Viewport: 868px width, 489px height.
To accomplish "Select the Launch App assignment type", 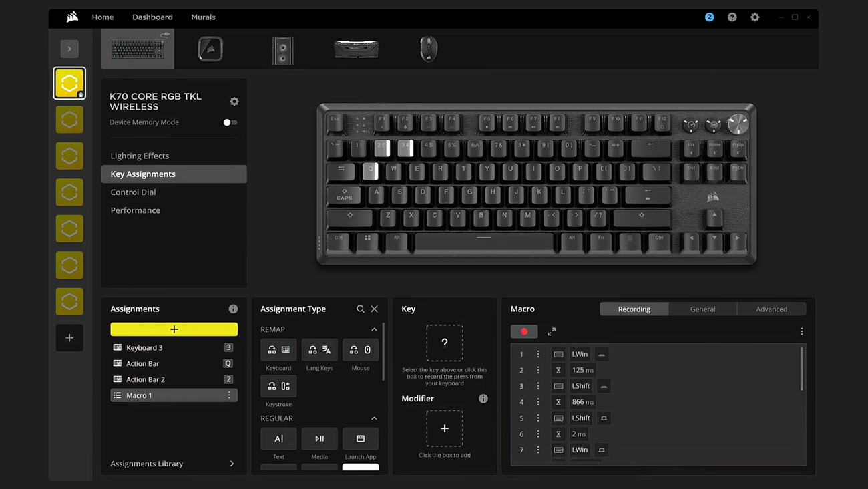I will 361,438.
